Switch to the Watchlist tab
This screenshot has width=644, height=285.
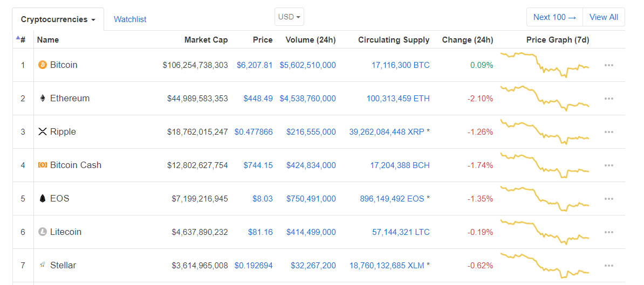[x=130, y=19]
